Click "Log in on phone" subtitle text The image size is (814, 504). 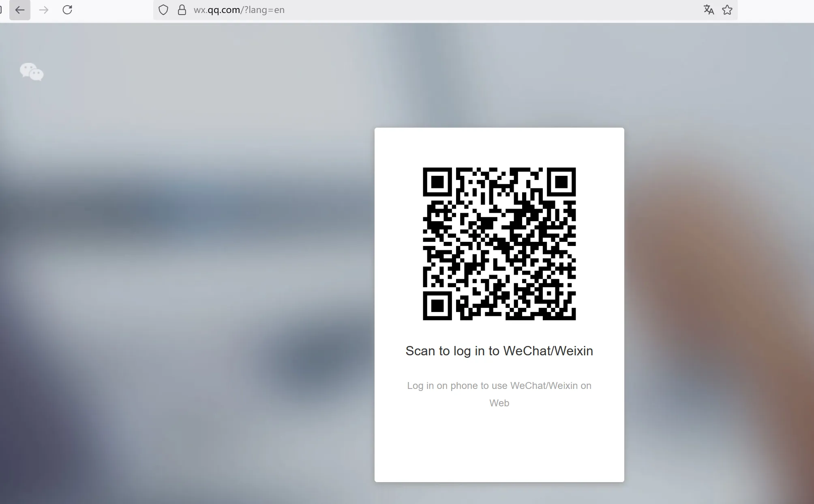pos(499,386)
